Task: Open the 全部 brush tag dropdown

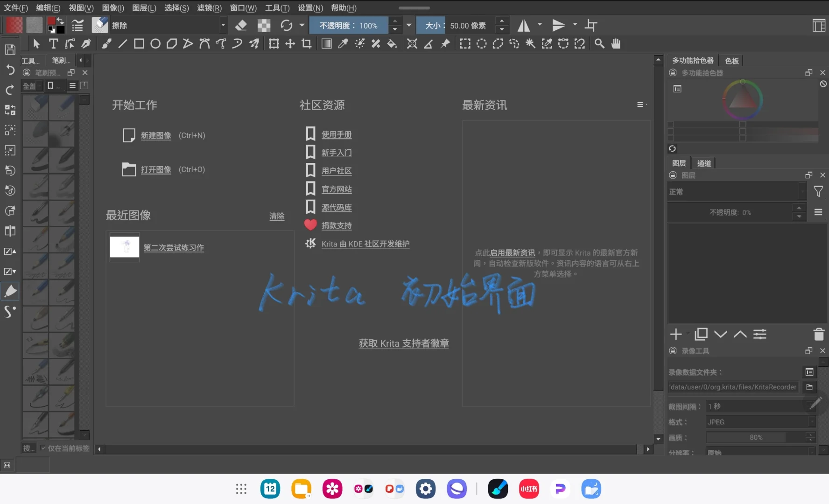Action: [x=33, y=86]
